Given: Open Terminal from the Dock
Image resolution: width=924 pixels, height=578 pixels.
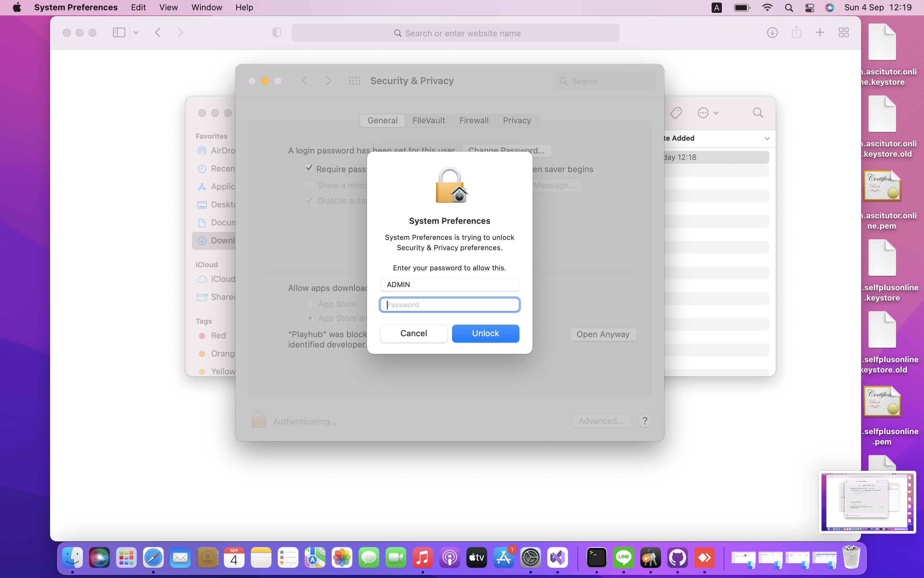Looking at the screenshot, I should tap(596, 558).
